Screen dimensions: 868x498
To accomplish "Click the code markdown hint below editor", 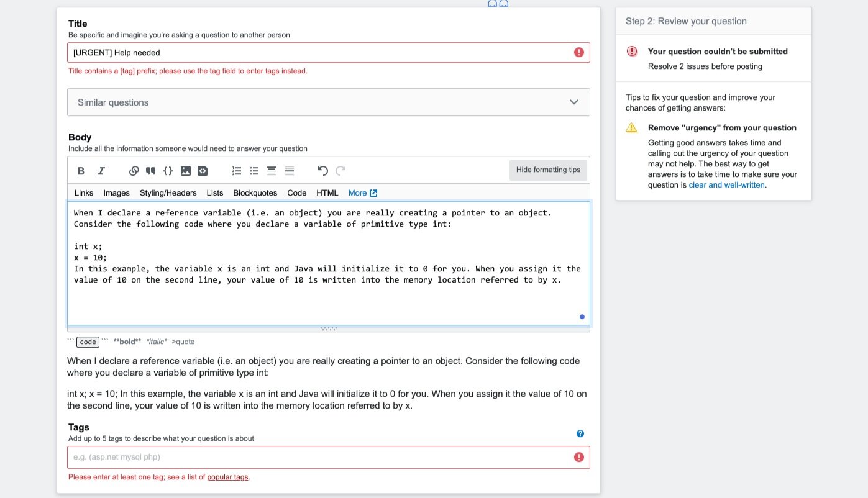I will 88,342.
